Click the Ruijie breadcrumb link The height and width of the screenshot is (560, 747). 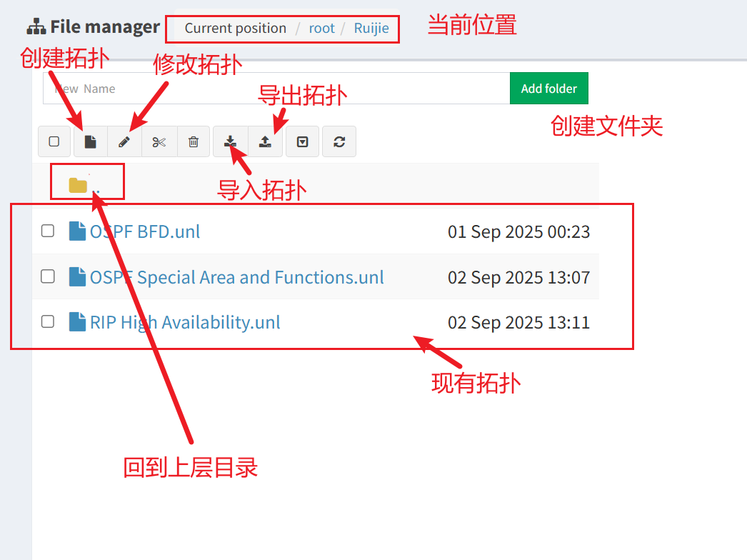(371, 28)
